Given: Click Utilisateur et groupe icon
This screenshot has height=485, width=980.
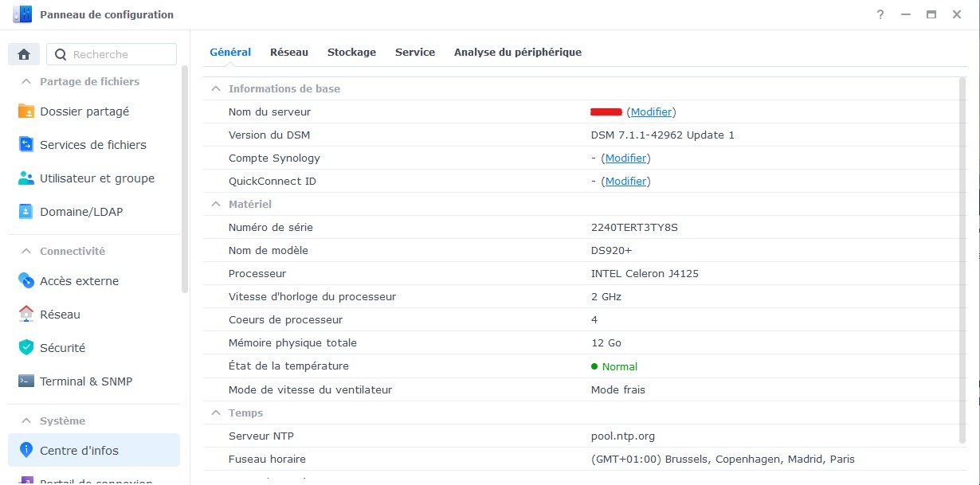Looking at the screenshot, I should pos(26,178).
